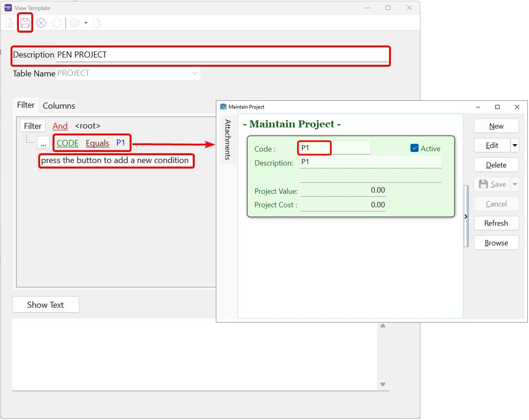Viewport: 529px width, 420px height.
Task: Click the Cancel (circled X) toolbar icon
Action: [41, 23]
